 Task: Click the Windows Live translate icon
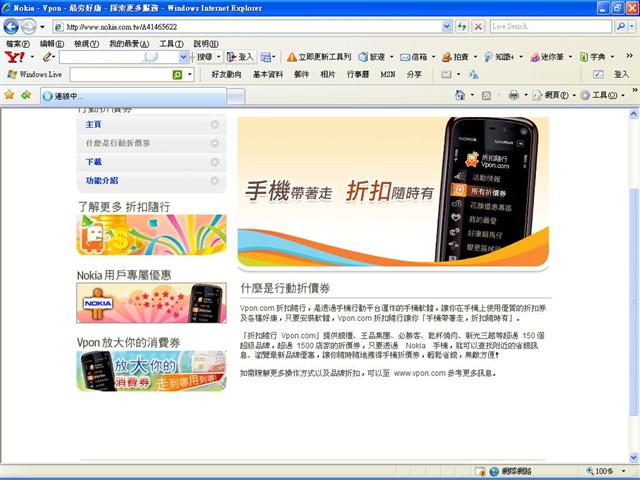coord(473,75)
